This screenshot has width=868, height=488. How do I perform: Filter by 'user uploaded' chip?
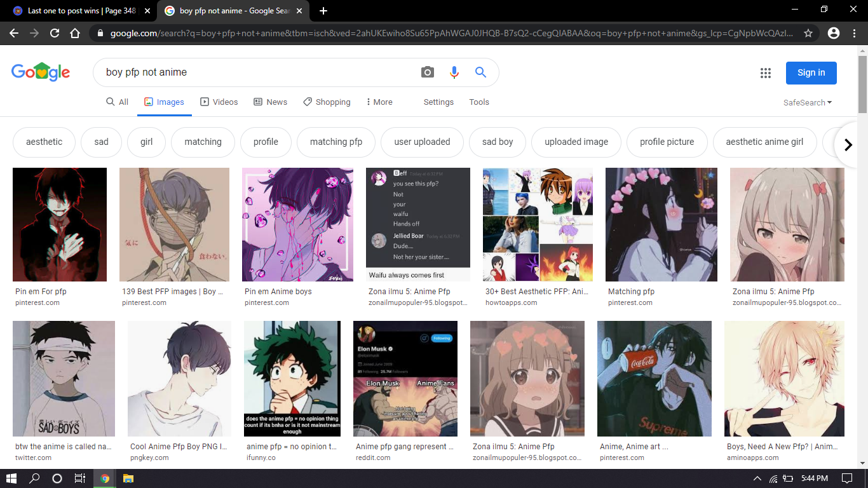(x=422, y=142)
